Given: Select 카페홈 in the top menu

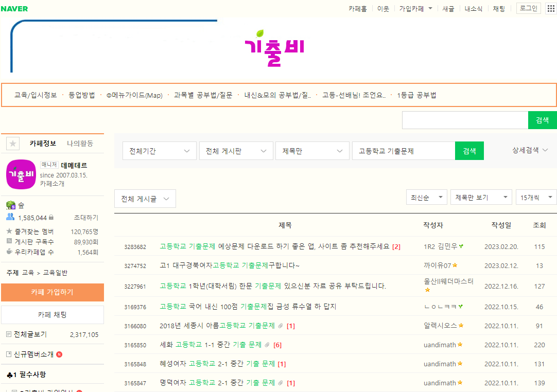Looking at the screenshot, I should point(358,8).
